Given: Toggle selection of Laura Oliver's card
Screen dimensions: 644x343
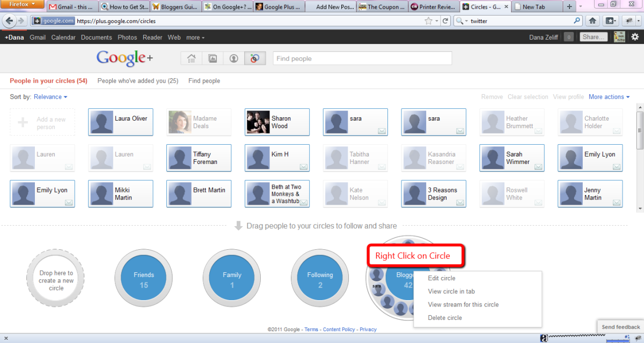Looking at the screenshot, I should (x=121, y=122).
